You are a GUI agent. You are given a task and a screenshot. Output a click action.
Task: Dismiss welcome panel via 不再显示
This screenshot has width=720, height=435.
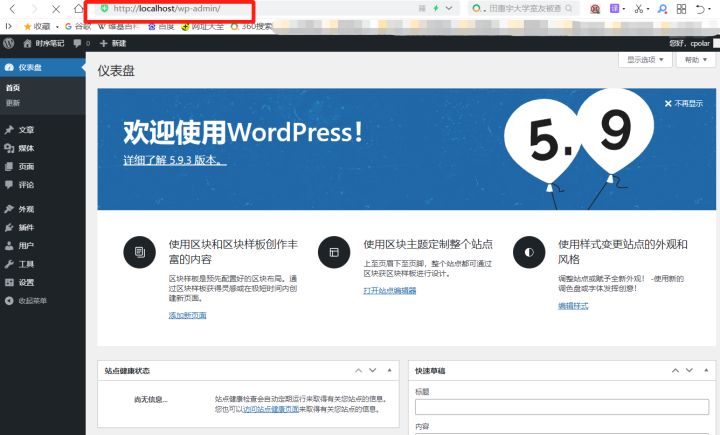tap(683, 103)
